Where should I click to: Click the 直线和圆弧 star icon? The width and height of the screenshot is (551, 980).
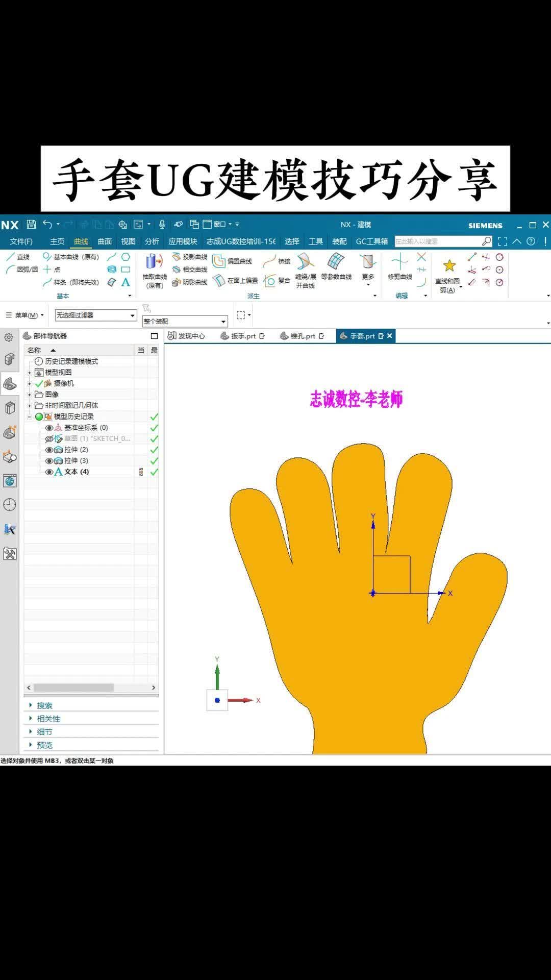[449, 265]
